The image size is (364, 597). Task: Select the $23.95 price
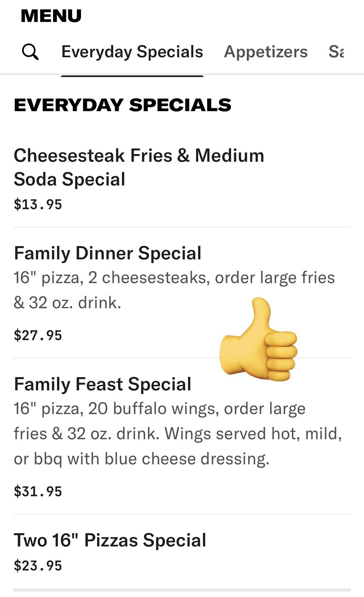coord(38,566)
